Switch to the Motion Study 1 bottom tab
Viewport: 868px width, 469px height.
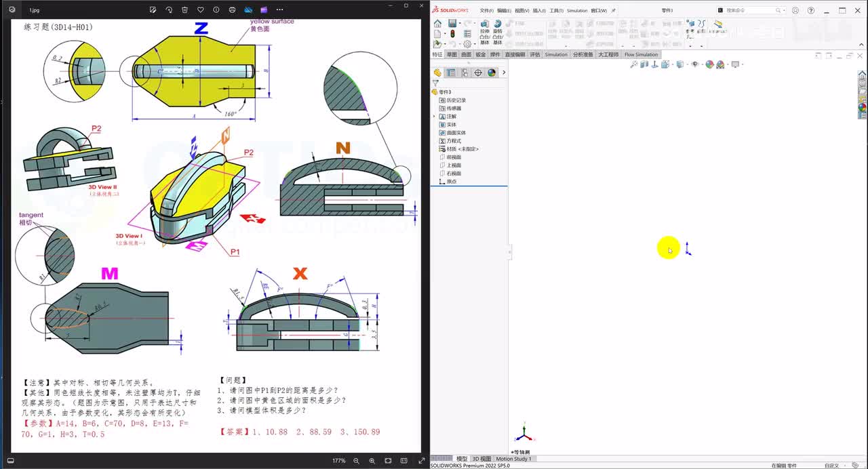(513, 459)
